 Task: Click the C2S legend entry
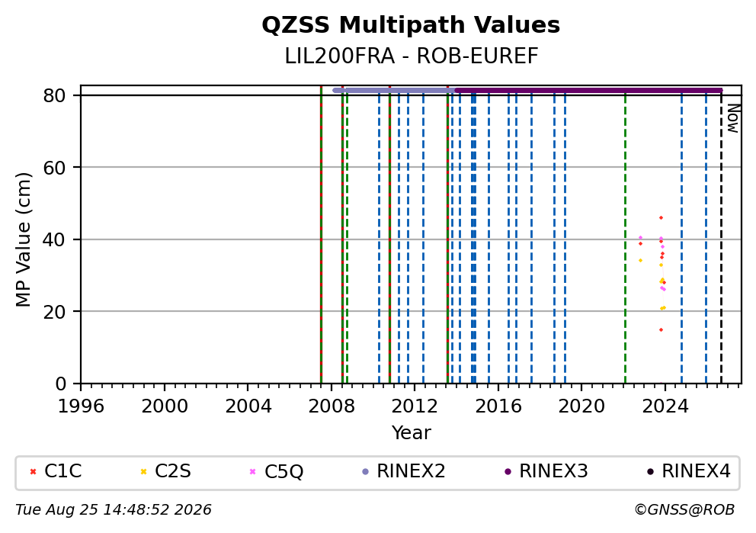tap(165, 471)
